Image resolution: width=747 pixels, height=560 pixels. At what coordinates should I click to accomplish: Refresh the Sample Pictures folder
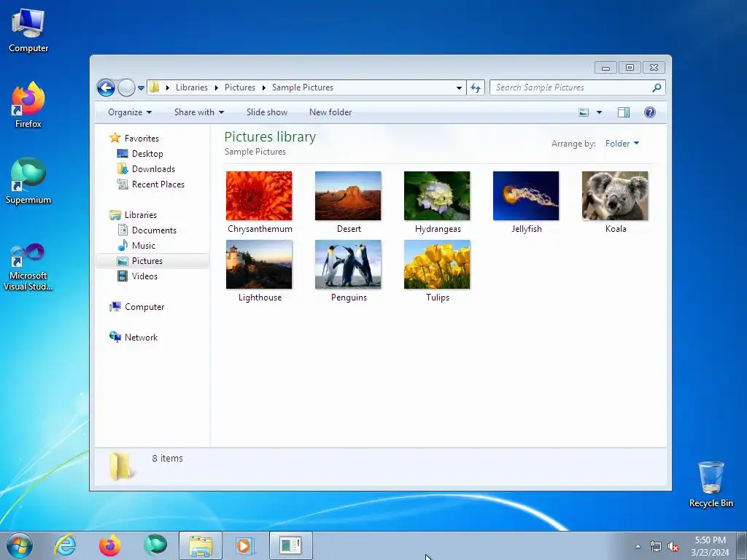pyautogui.click(x=476, y=87)
